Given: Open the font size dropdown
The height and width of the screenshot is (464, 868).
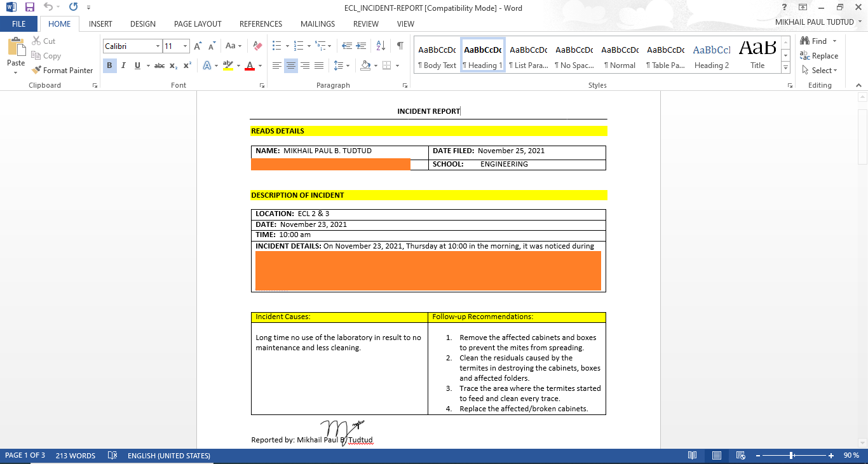Looking at the screenshot, I should coord(185,46).
